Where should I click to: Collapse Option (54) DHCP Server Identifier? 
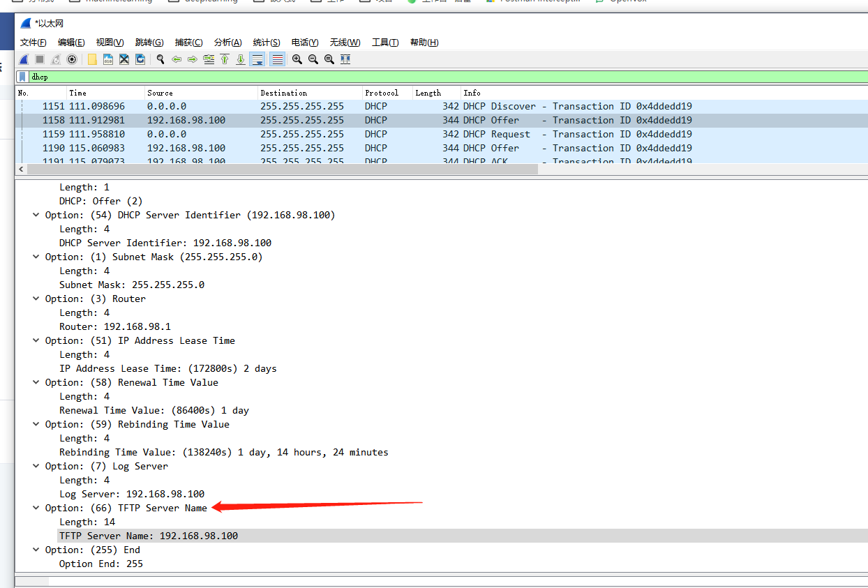(36, 215)
